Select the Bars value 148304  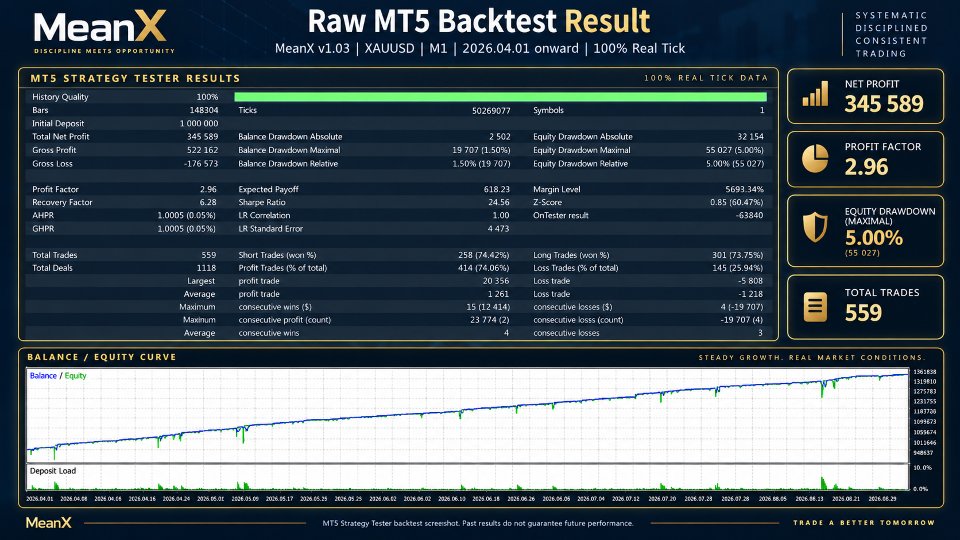(x=204, y=110)
